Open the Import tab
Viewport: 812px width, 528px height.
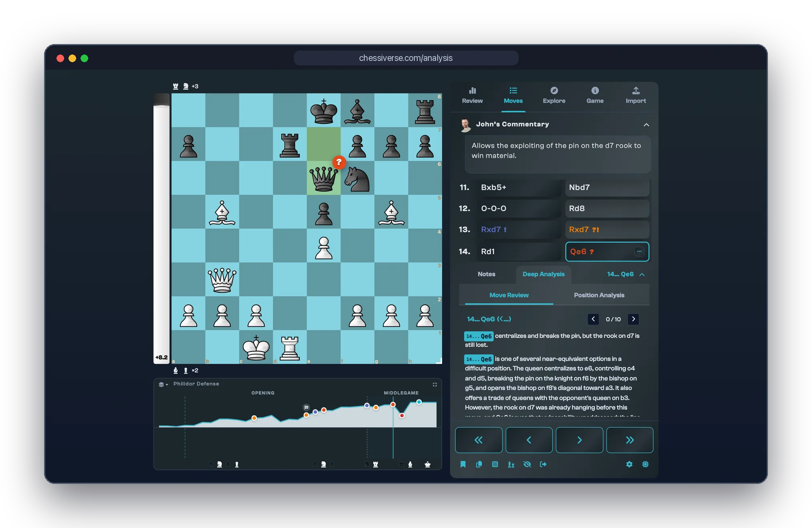click(636, 95)
